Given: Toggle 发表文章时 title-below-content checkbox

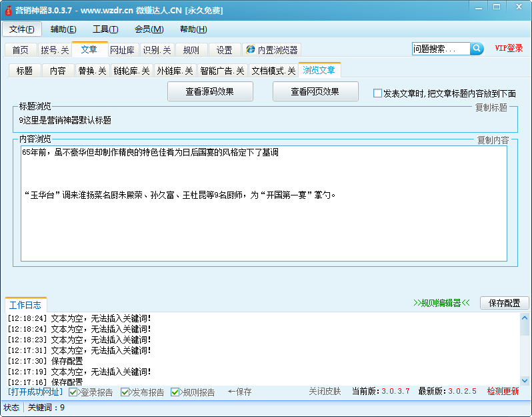Looking at the screenshot, I should 378,93.
